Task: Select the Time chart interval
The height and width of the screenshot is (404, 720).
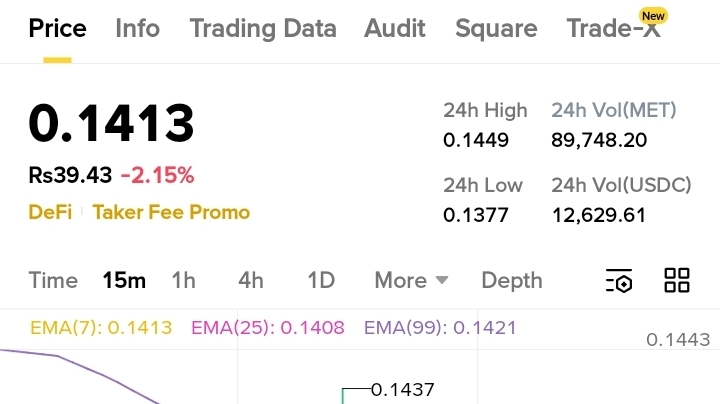Action: [x=53, y=281]
